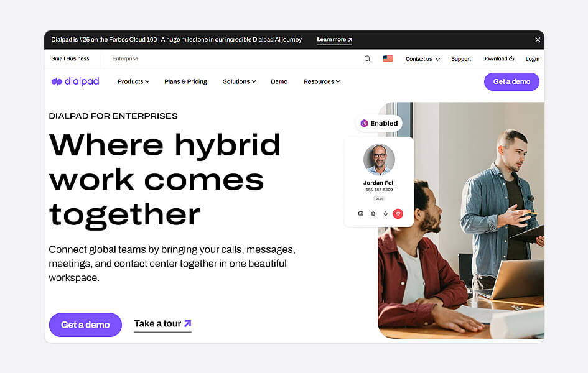Click the Forbes Cloud 100 announcement text
The image size is (588, 373).
click(176, 40)
